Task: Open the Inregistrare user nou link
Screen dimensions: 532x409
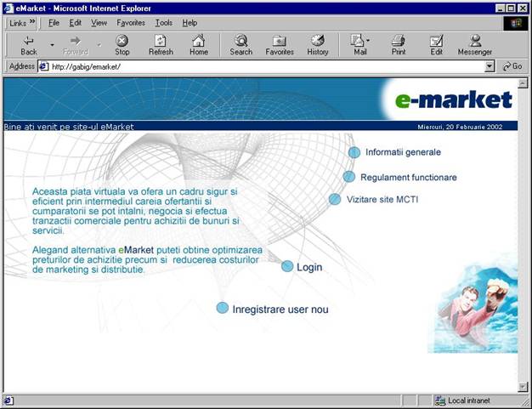Action: (x=280, y=310)
